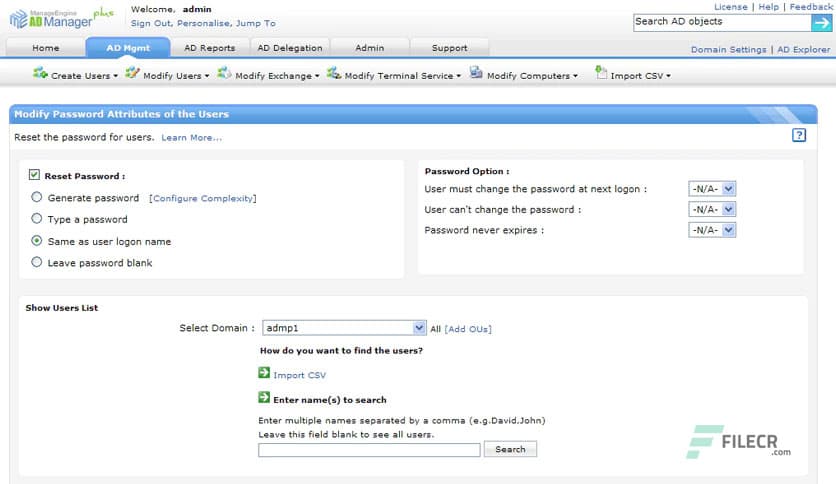This screenshot has height=484, width=836.
Task: Expand Create Users menu
Action: click(115, 76)
